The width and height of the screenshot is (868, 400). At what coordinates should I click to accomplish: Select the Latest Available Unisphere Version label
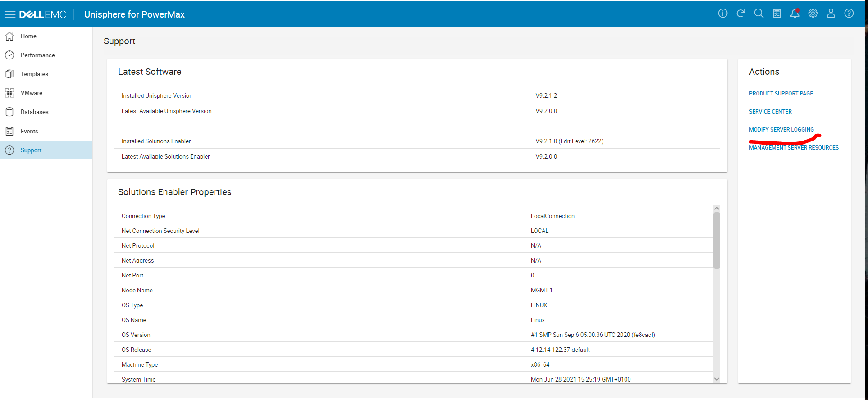pos(166,111)
